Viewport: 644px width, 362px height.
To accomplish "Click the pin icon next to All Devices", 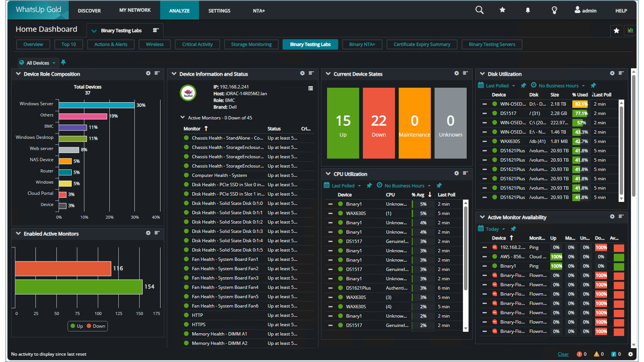I will click(63, 62).
